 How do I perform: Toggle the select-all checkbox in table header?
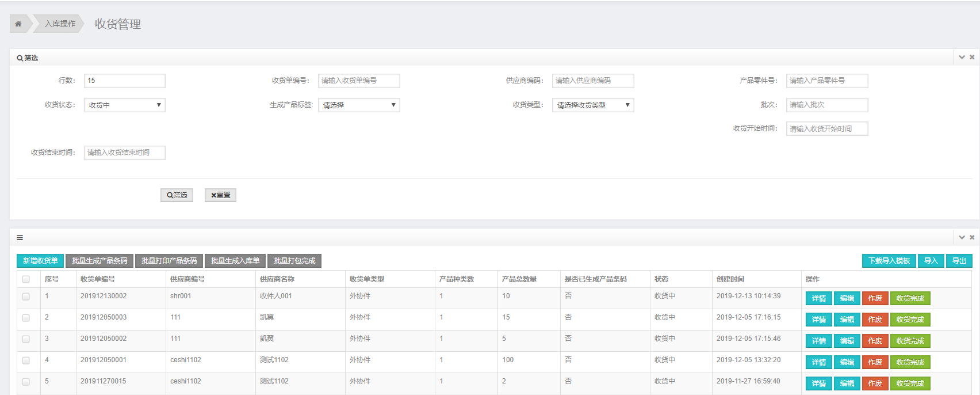tap(26, 279)
